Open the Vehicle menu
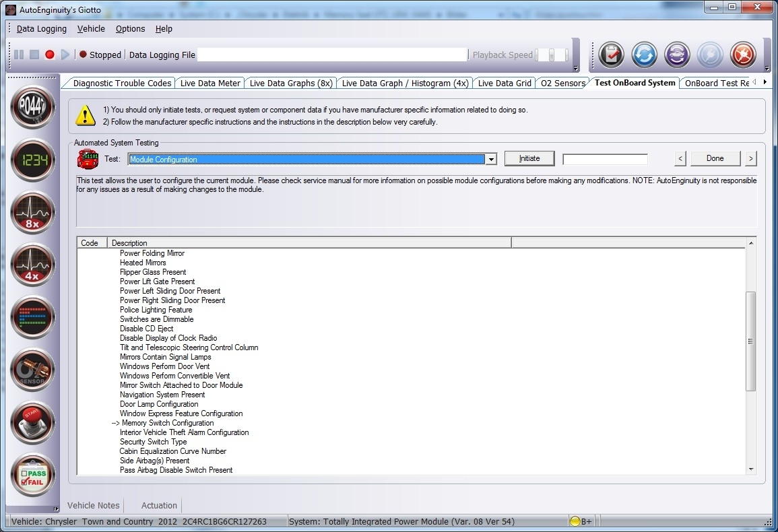The width and height of the screenshot is (778, 532). [92, 29]
